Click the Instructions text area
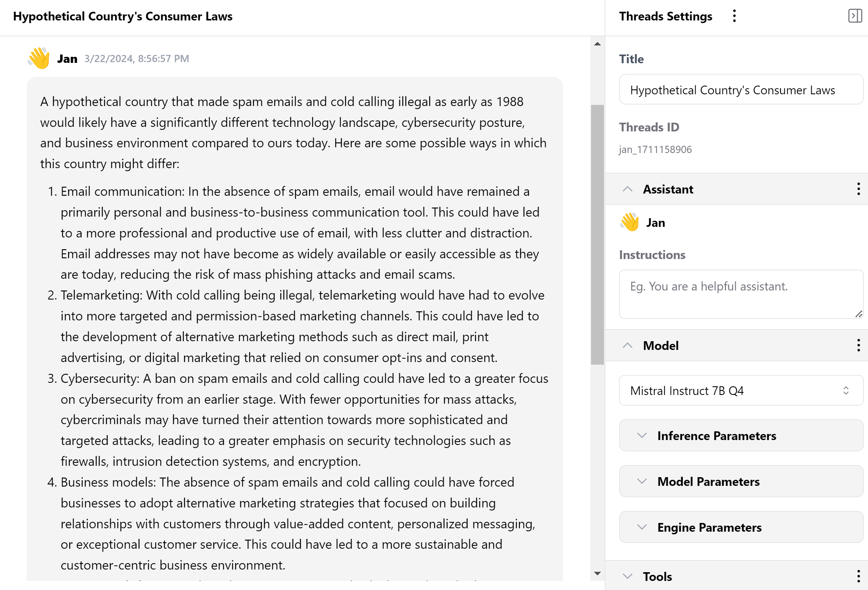Image resolution: width=868 pixels, height=590 pixels. 741,294
